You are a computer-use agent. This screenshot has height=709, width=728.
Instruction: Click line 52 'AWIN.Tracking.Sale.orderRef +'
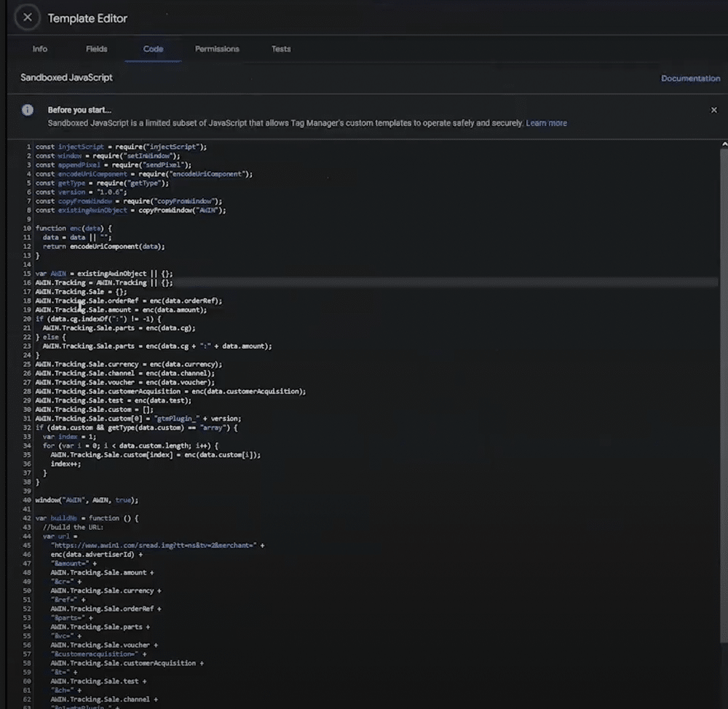point(106,609)
